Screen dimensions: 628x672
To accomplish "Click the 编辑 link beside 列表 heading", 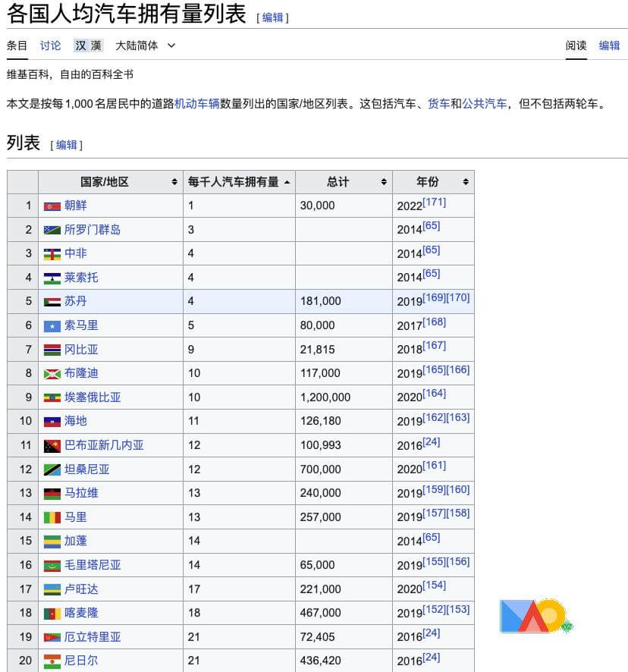I will point(66,145).
